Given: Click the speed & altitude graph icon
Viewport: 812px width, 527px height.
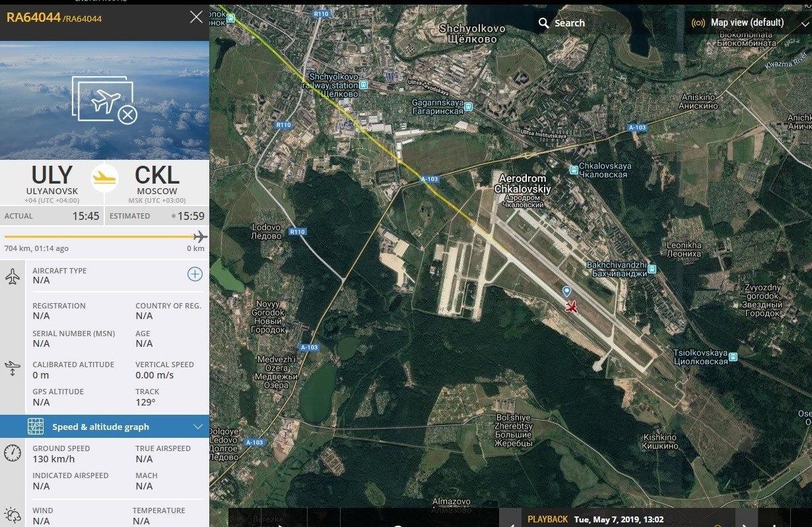Looking at the screenshot, I should (x=36, y=427).
